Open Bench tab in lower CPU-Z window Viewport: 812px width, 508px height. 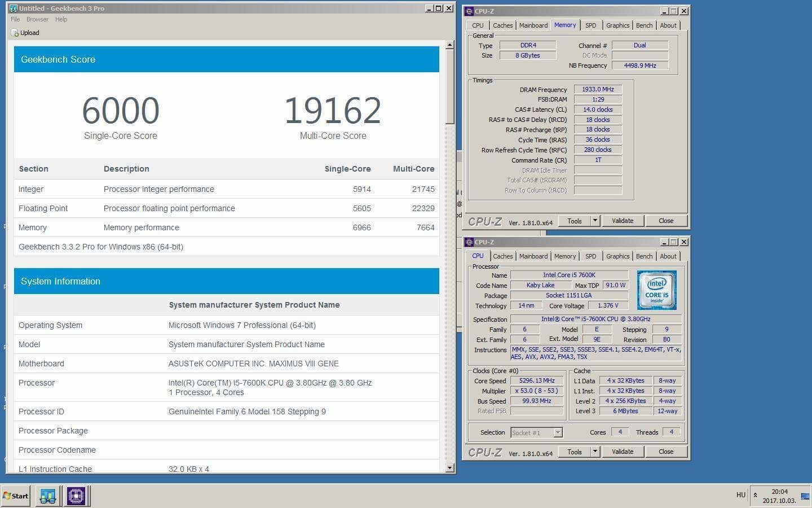click(x=644, y=256)
